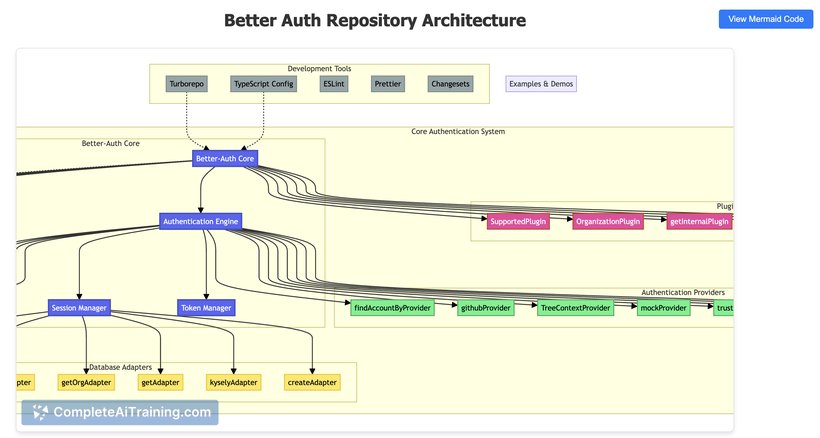Click the Token Manager node
The width and height of the screenshot is (820, 438).
pyautogui.click(x=206, y=308)
